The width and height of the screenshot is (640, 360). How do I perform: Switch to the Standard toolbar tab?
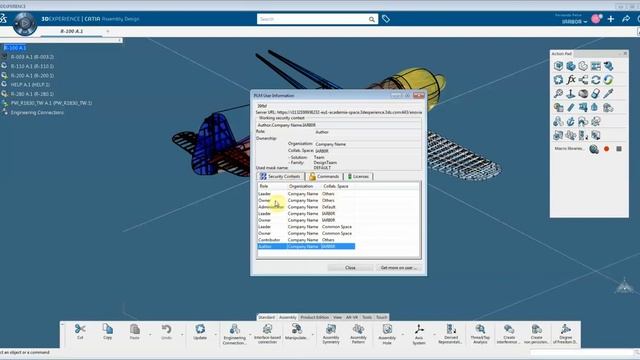click(x=267, y=317)
